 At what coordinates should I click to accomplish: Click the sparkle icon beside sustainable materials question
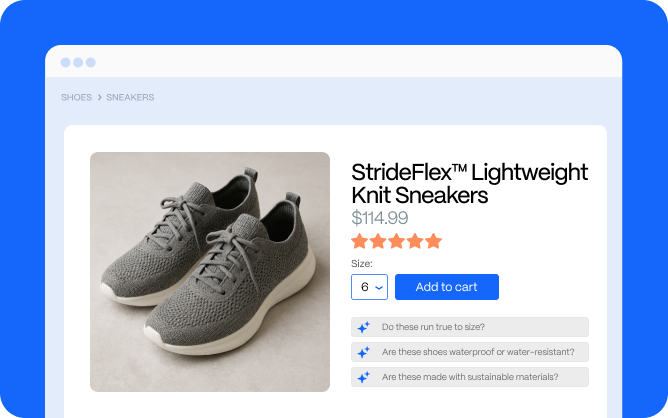coord(363,377)
